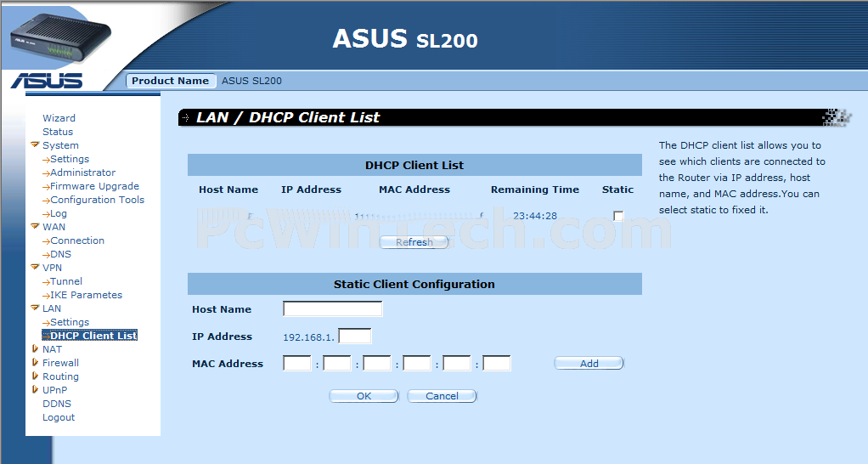
Task: Open the Status page
Action: point(58,132)
